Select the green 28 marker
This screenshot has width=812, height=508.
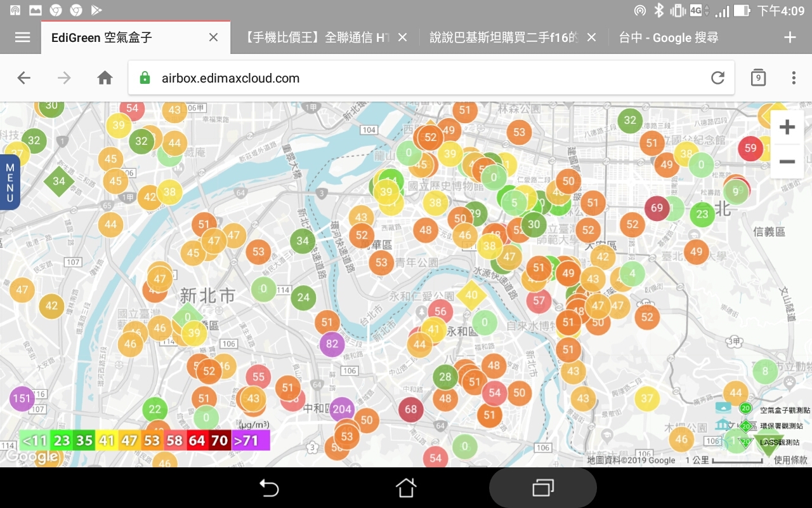coord(445,377)
